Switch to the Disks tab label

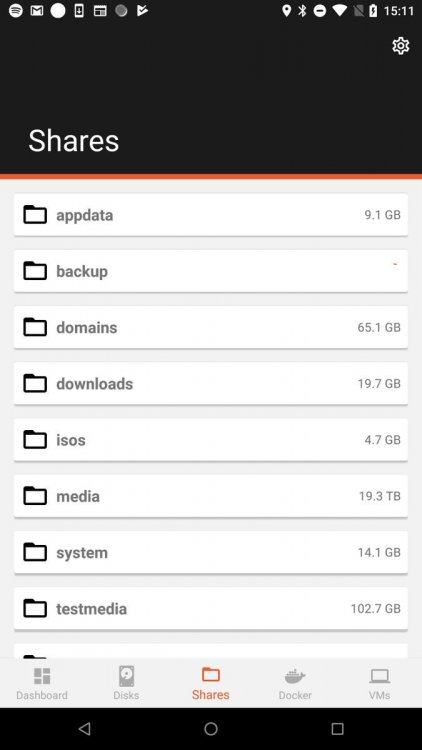coord(126,695)
